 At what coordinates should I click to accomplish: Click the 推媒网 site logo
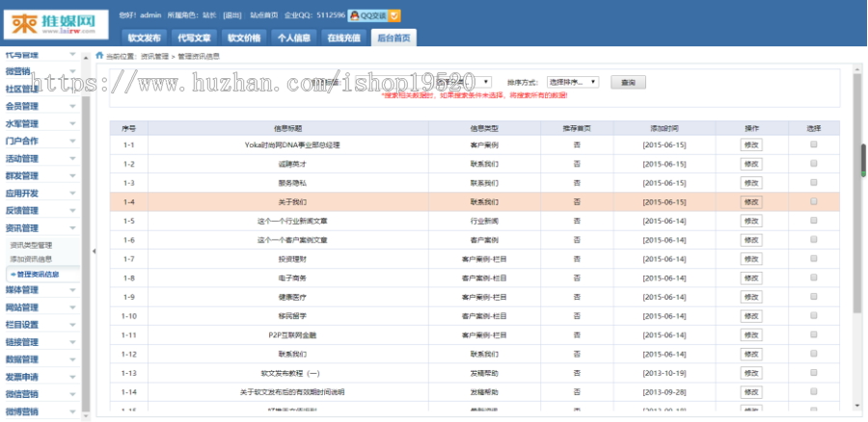click(56, 24)
